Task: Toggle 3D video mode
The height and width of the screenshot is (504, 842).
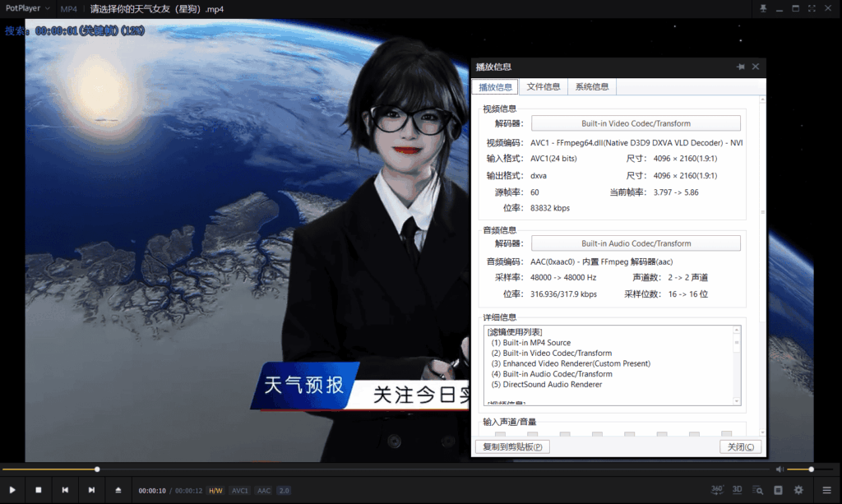Action: [x=737, y=490]
